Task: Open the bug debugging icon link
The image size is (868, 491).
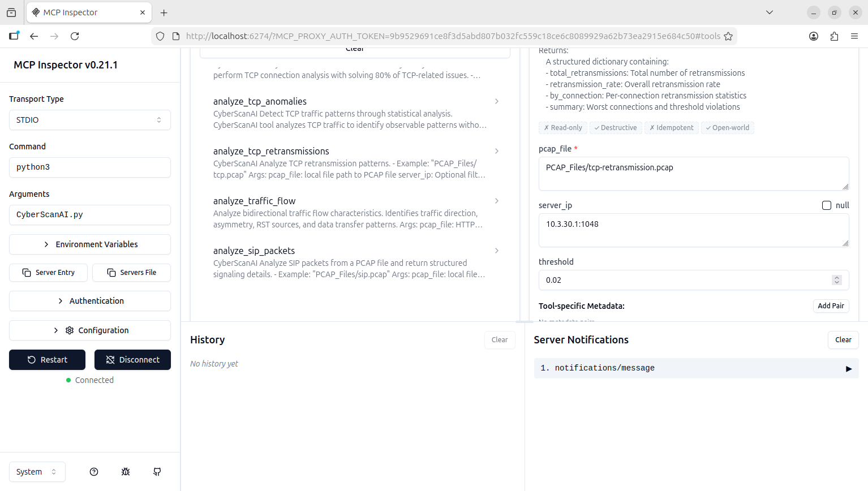Action: (126, 472)
